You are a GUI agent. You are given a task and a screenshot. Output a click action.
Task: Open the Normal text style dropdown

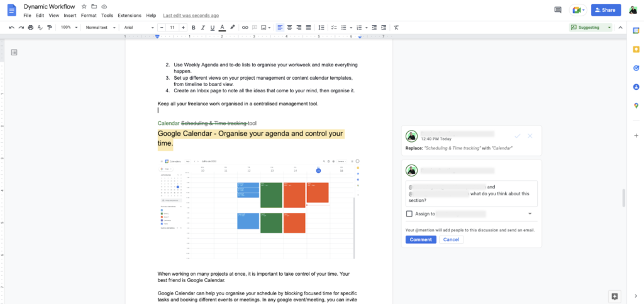pyautogui.click(x=99, y=28)
